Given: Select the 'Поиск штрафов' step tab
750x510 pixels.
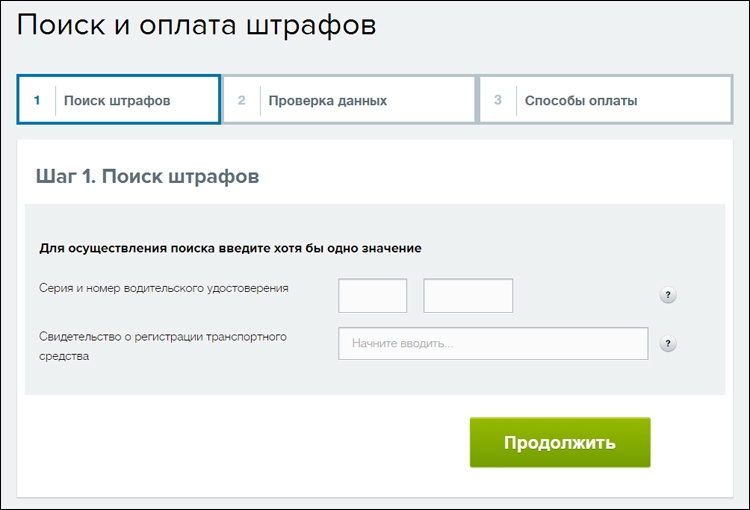Looking at the screenshot, I should click(x=119, y=100).
